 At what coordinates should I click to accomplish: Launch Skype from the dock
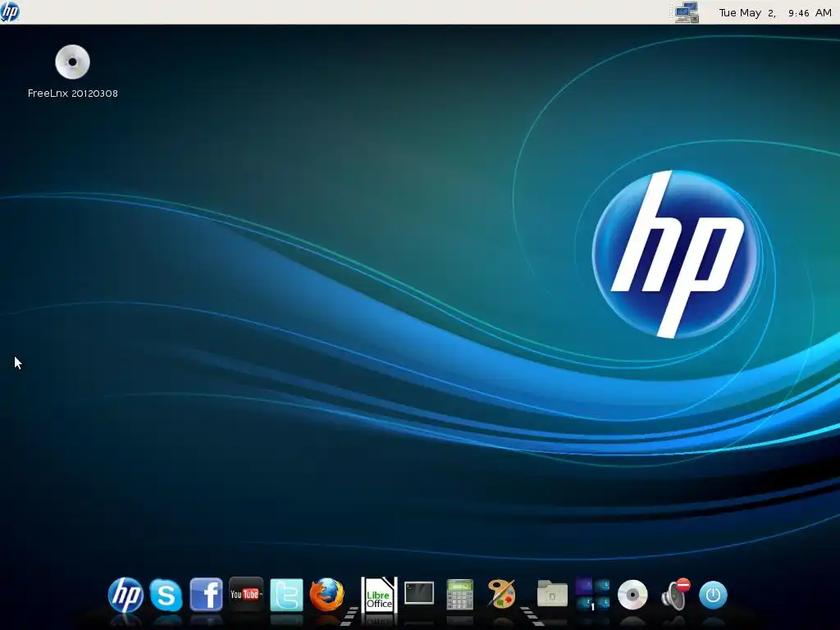[x=166, y=595]
